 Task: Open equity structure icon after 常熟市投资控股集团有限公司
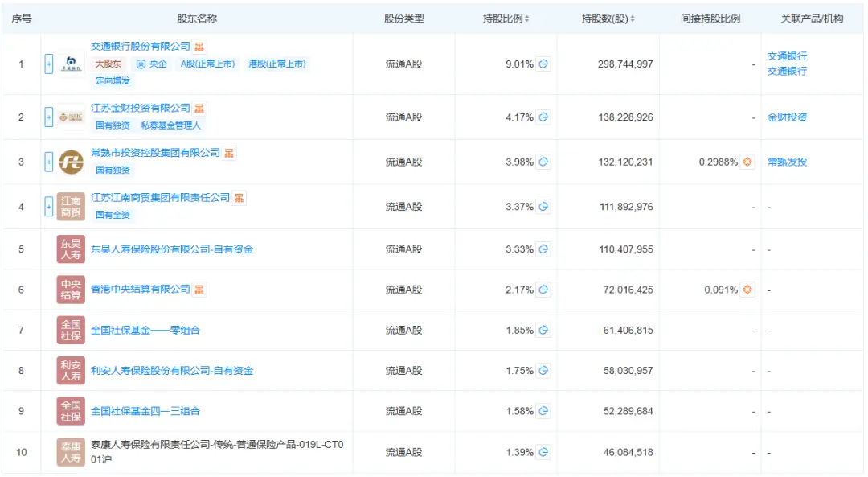(x=229, y=154)
